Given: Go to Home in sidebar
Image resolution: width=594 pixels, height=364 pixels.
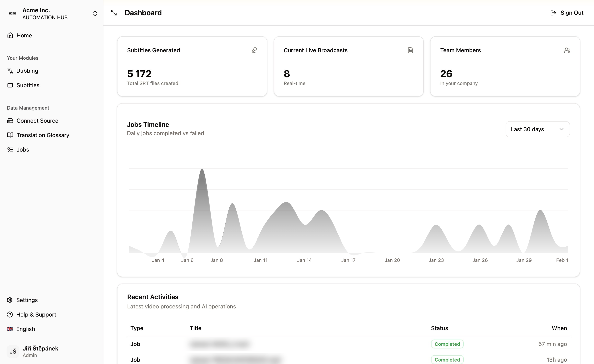Looking at the screenshot, I should tap(24, 35).
